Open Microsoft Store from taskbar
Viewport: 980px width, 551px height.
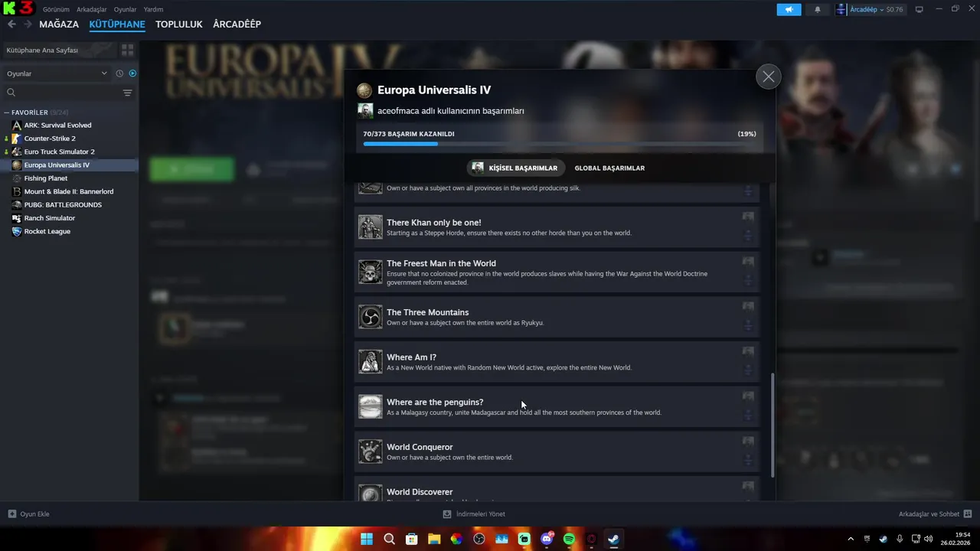coord(412,539)
